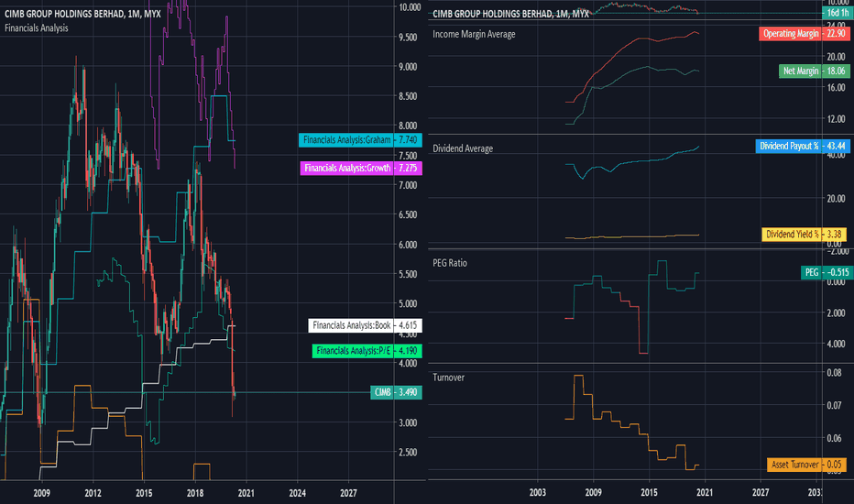
Task: Click the 0.08 value on the turnover scale
Action: coord(834,373)
